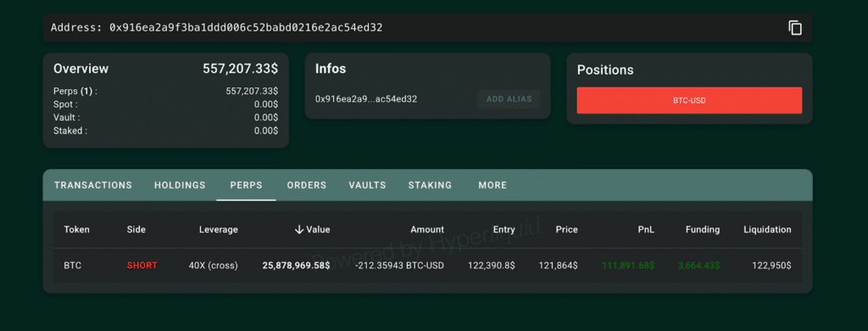This screenshot has height=331, width=868.
Task: Click the 122,390.8$ entry price
Action: [x=492, y=266]
